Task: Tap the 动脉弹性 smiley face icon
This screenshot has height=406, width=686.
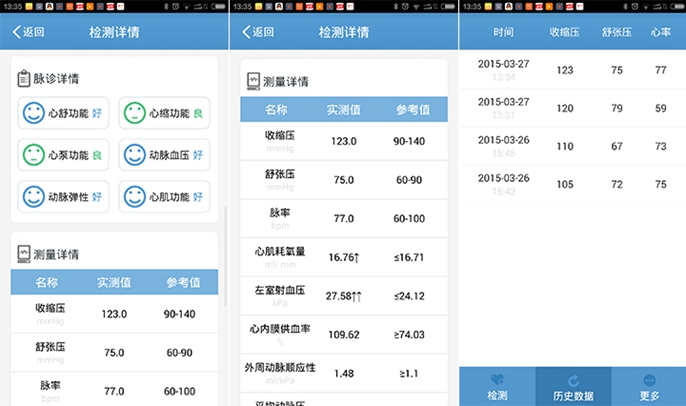Action: tap(34, 197)
